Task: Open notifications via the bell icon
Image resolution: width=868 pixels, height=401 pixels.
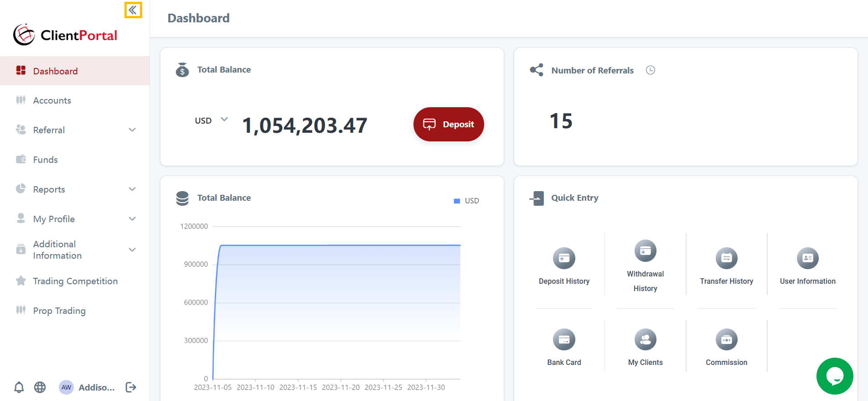Action: click(19, 387)
